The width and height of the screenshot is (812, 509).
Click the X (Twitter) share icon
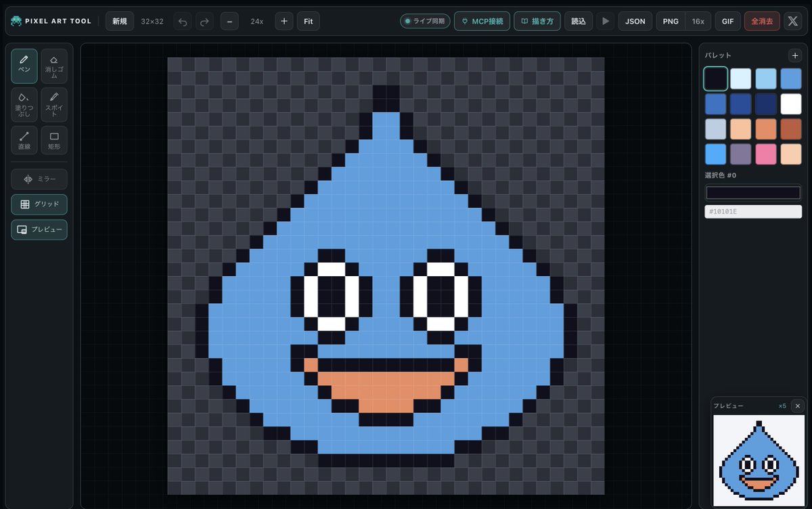(793, 21)
